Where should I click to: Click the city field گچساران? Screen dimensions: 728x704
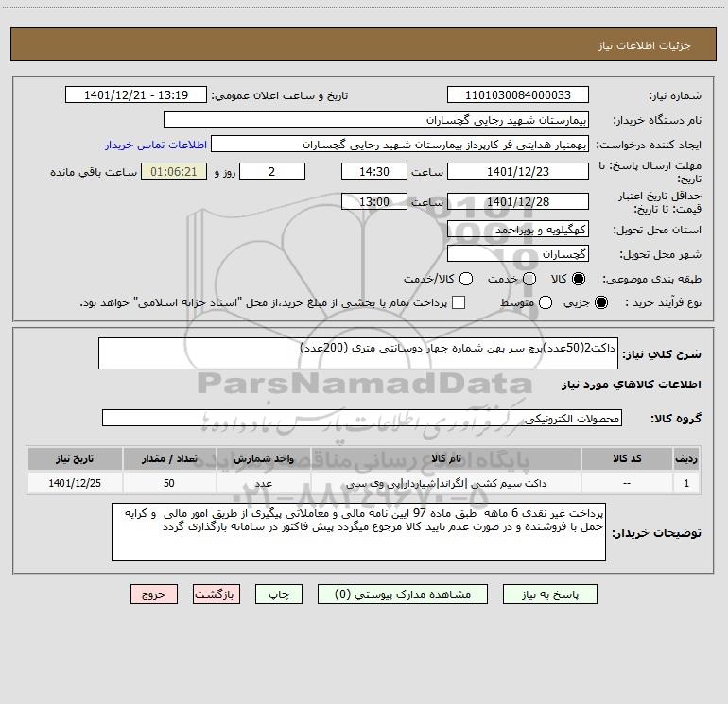click(518, 254)
